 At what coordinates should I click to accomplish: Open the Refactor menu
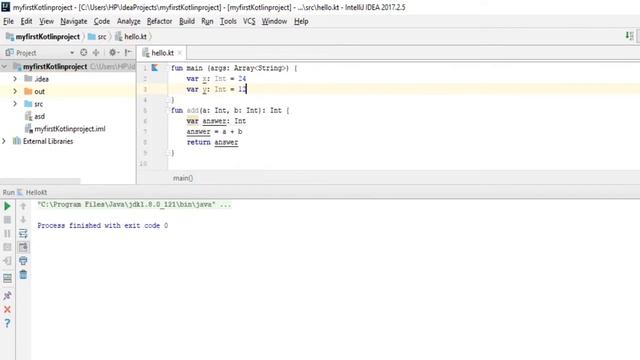160,21
